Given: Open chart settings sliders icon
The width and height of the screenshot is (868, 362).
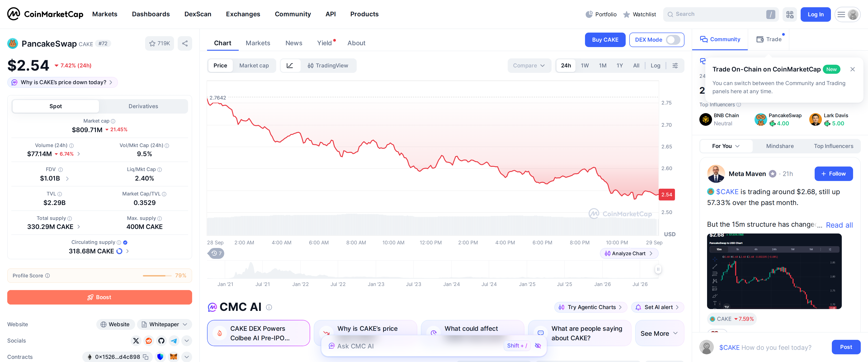Looking at the screenshot, I should [x=675, y=65].
